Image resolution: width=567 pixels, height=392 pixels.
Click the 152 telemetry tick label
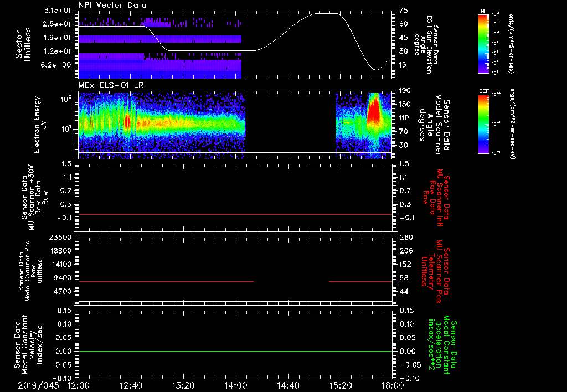click(405, 264)
